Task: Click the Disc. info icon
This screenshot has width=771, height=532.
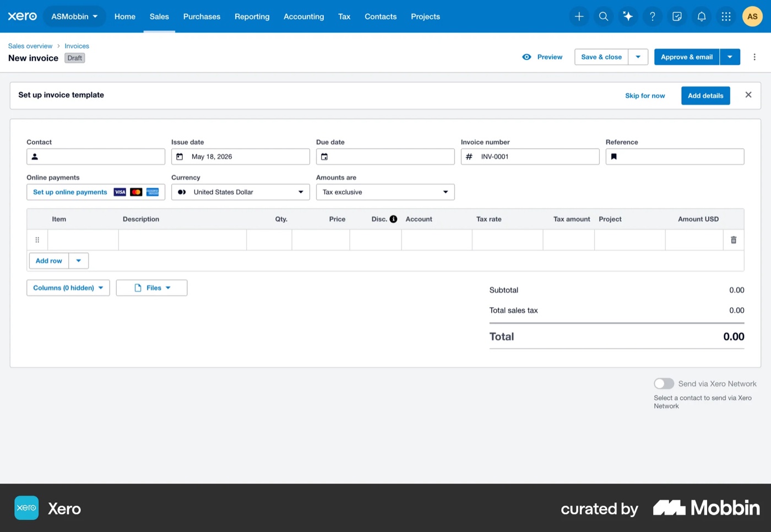Action: (x=393, y=219)
